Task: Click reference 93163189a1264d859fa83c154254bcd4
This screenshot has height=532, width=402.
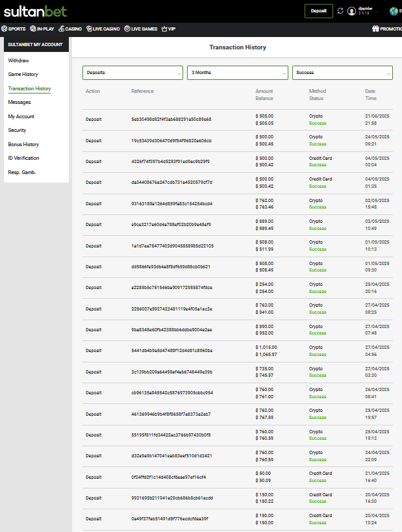Action: (171, 203)
